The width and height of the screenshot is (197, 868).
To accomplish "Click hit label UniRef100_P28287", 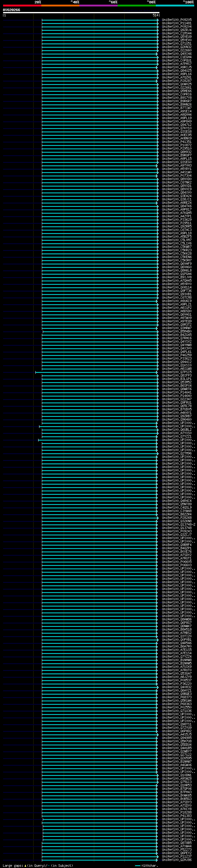I will [x=177, y=81].
